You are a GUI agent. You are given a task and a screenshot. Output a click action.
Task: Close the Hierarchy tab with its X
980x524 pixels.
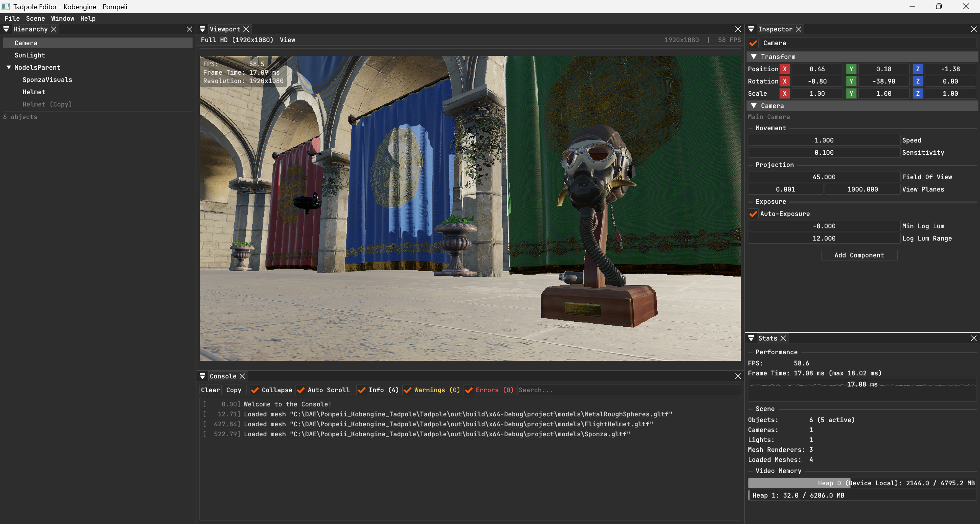[54, 29]
